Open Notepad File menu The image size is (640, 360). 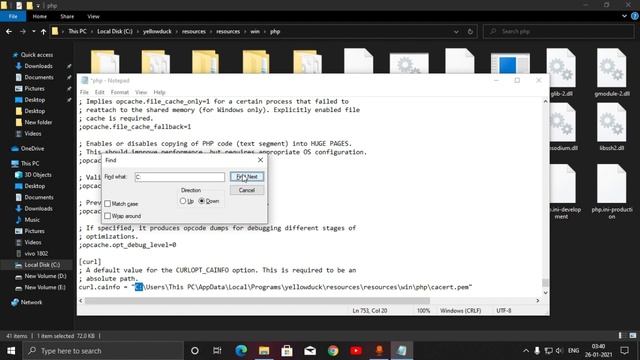pos(84,92)
